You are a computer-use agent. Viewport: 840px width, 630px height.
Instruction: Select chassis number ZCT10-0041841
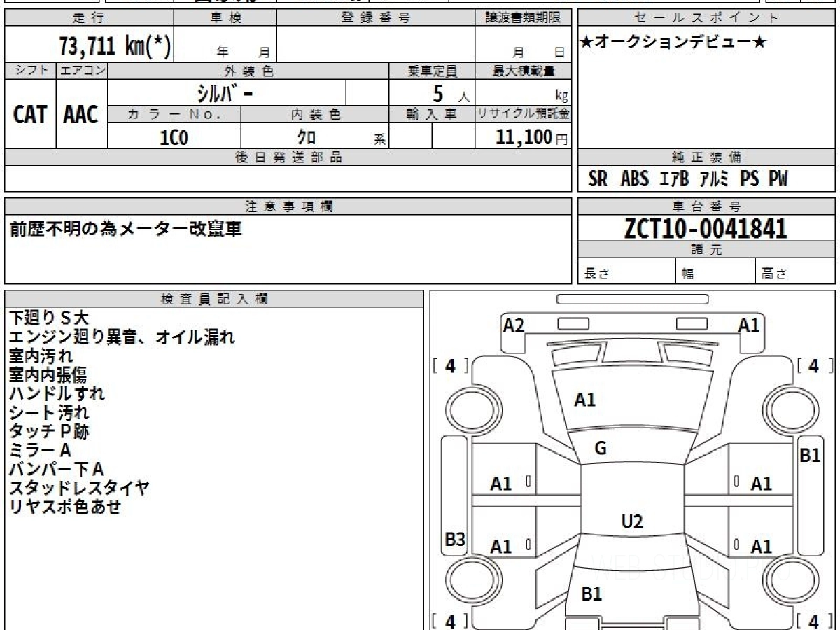(706, 228)
